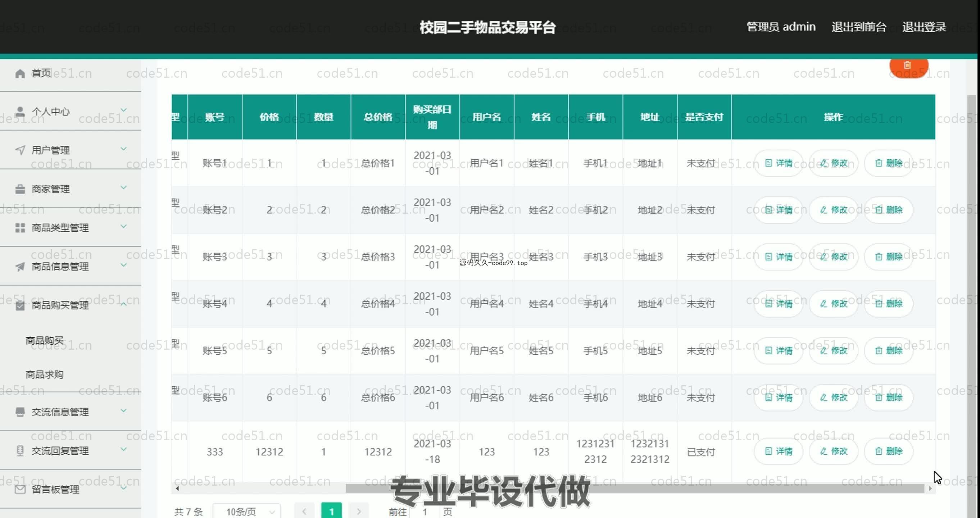Viewport: 980px width, 518px height.
Task: Click the 管理员 admin label
Action: pyautogui.click(x=781, y=27)
